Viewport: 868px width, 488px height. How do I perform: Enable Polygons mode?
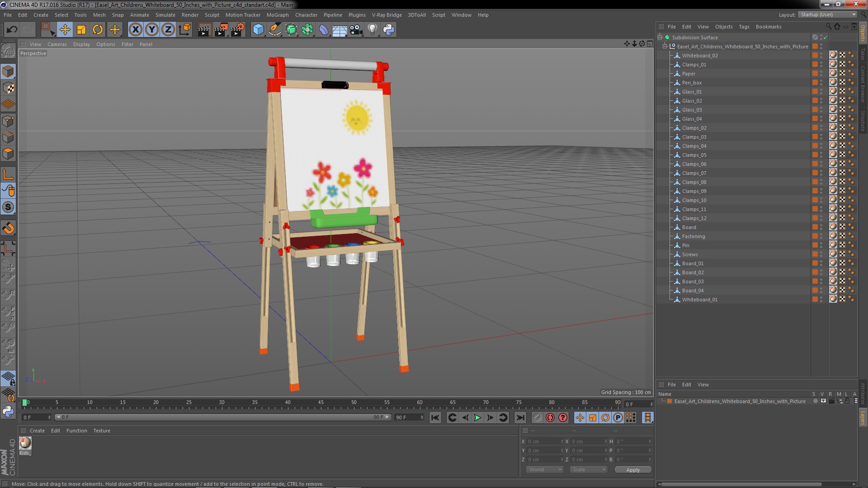[8, 154]
